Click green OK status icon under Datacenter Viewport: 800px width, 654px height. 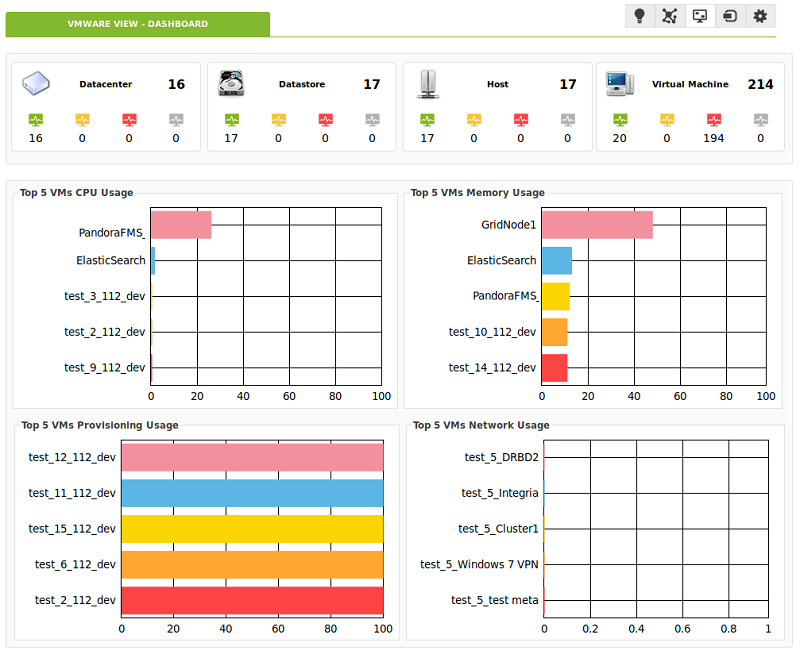(36, 120)
